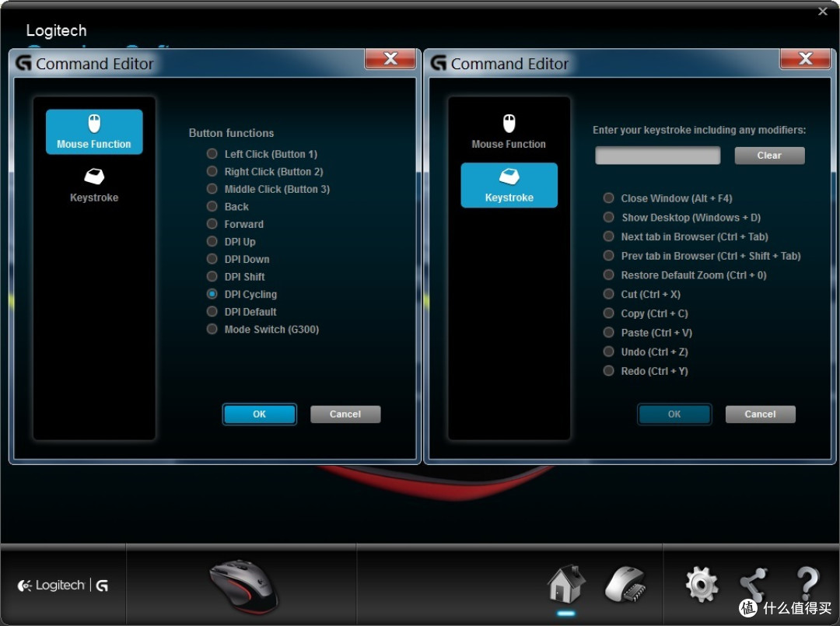Select the DPI Up radio option
Image resolution: width=840 pixels, height=626 pixels.
(x=212, y=242)
